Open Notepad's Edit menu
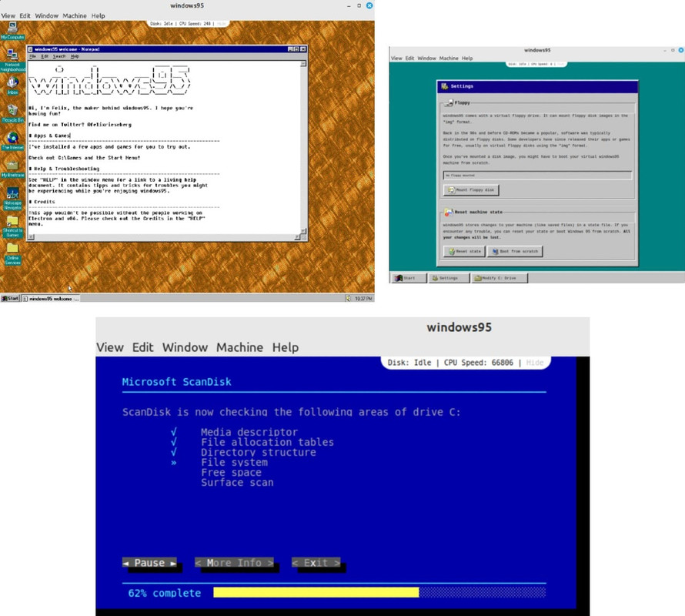The height and width of the screenshot is (616, 685). 45,56
